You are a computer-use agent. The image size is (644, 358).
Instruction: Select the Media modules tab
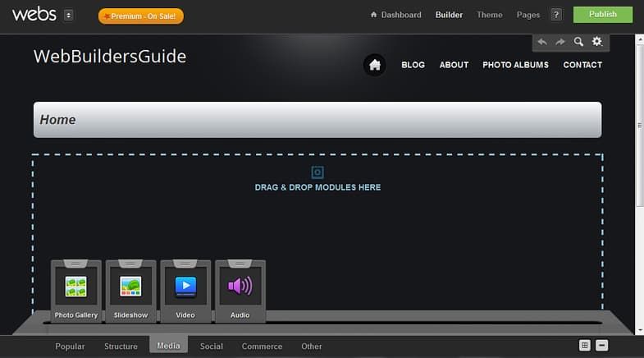pos(168,346)
